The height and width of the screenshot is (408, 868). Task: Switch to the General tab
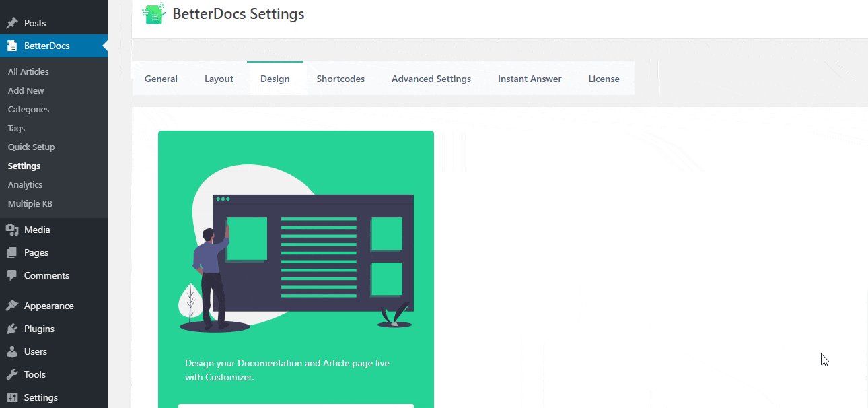(x=161, y=78)
